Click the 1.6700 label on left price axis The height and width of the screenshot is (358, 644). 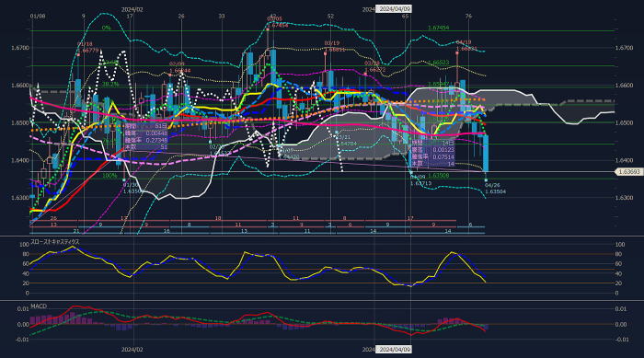tap(19, 48)
